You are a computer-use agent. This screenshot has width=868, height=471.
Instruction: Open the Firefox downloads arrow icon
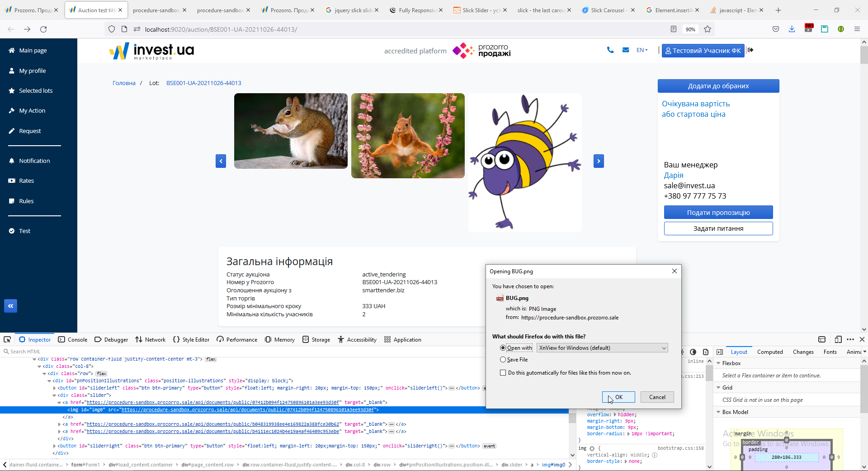(x=792, y=29)
